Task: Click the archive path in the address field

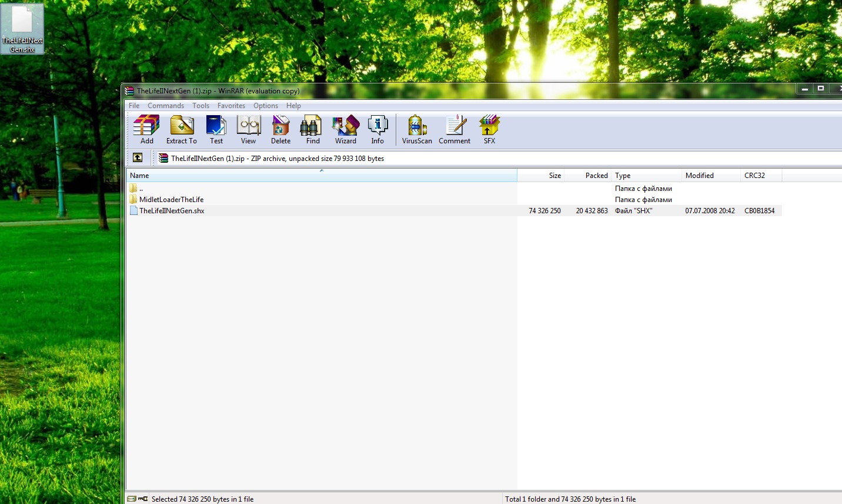Action: [278, 159]
